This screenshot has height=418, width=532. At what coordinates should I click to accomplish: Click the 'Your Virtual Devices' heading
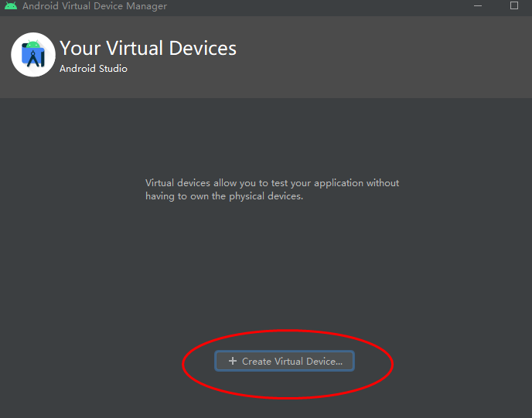(x=148, y=48)
